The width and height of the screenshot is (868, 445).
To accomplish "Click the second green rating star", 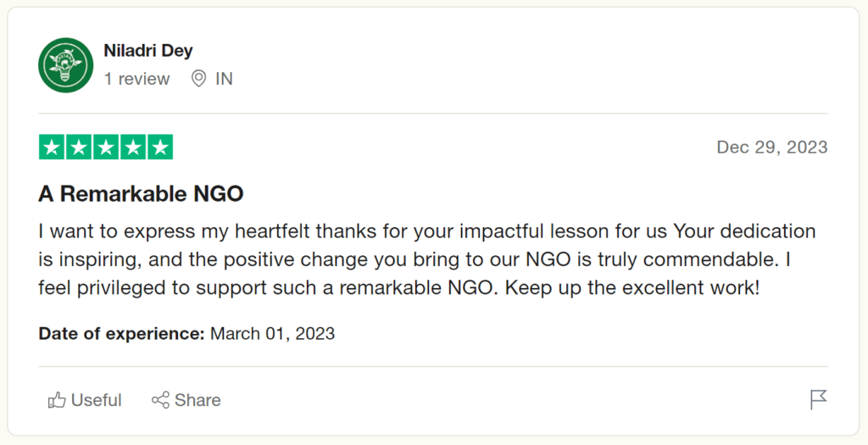I will click(79, 147).
